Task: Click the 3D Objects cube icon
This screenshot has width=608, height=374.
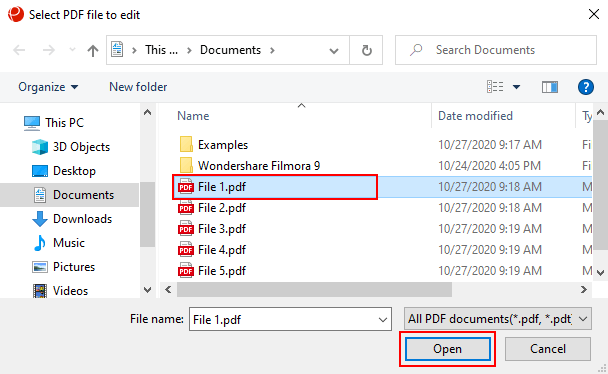Action: pos(40,147)
